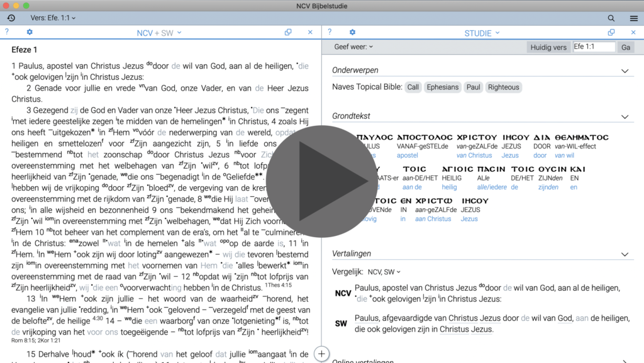Open the STUDIE panel type dropdown
The height and width of the screenshot is (363, 644).
point(482,33)
